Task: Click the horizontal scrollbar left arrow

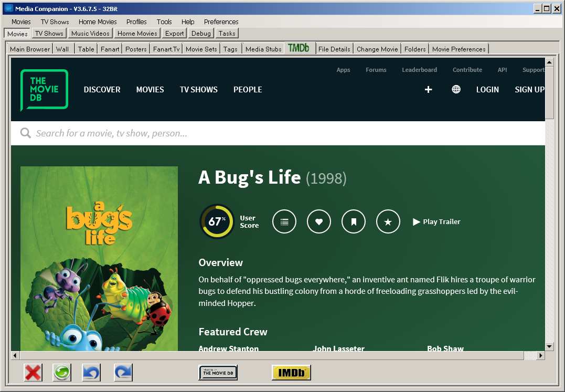Action: click(15, 355)
